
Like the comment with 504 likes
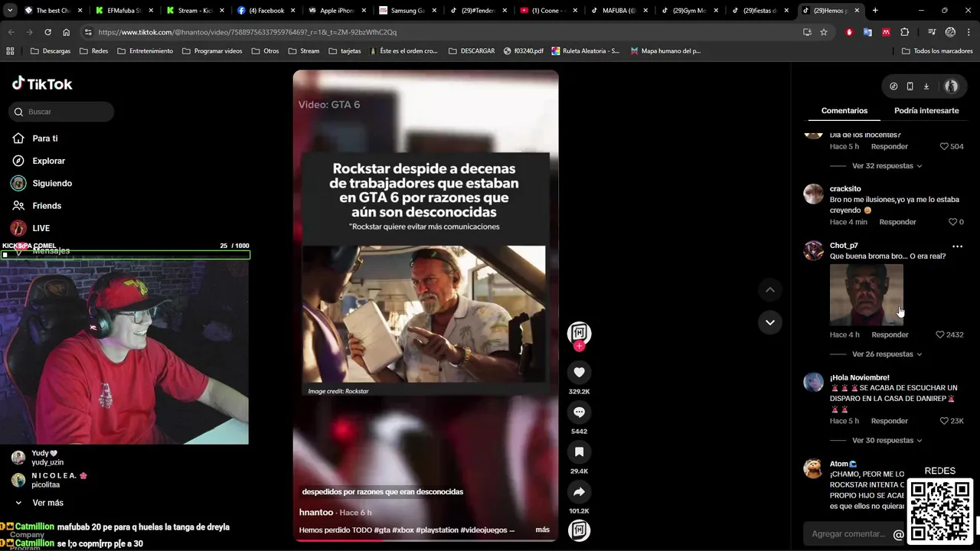click(944, 146)
